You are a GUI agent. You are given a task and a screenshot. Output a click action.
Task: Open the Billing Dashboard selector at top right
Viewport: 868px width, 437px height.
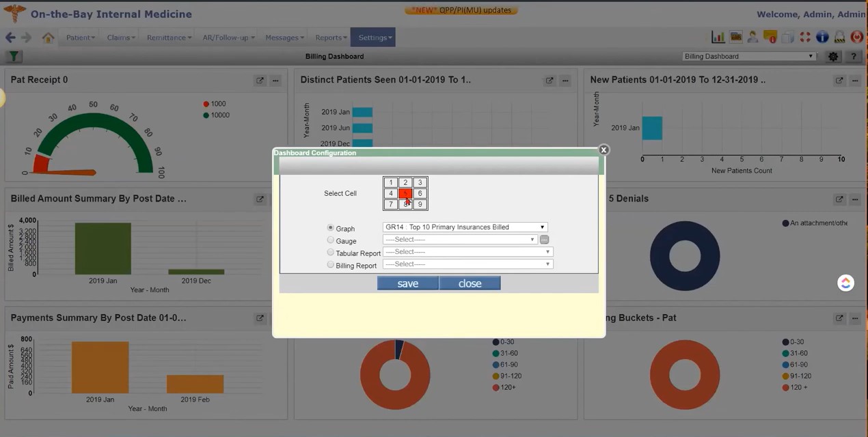[x=747, y=56]
